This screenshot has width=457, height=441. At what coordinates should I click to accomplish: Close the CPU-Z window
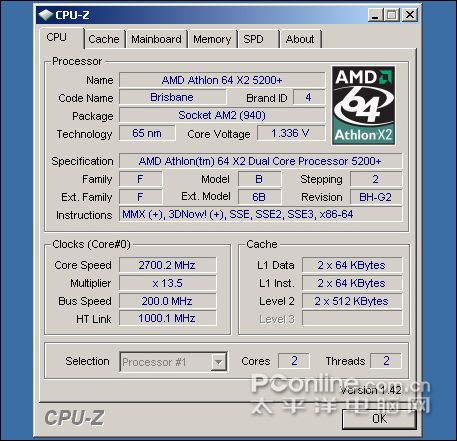click(x=410, y=15)
